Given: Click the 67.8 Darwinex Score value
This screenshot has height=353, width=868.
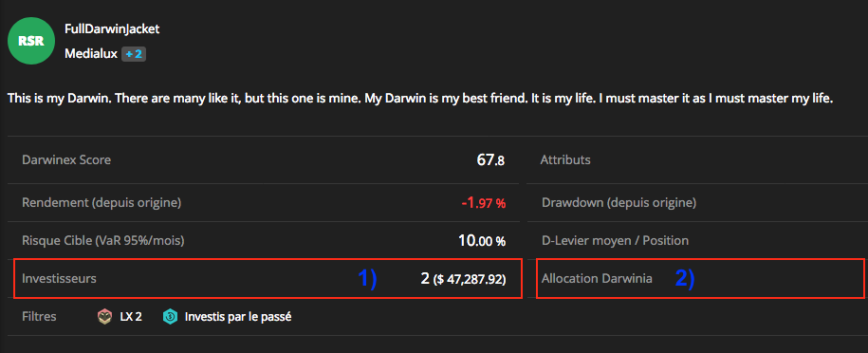Looking at the screenshot, I should click(490, 160).
